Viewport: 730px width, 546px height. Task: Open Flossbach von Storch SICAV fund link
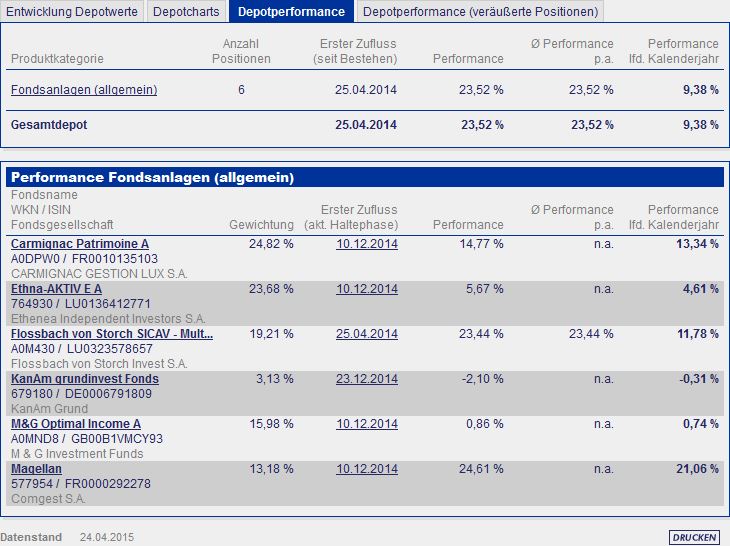tap(112, 334)
